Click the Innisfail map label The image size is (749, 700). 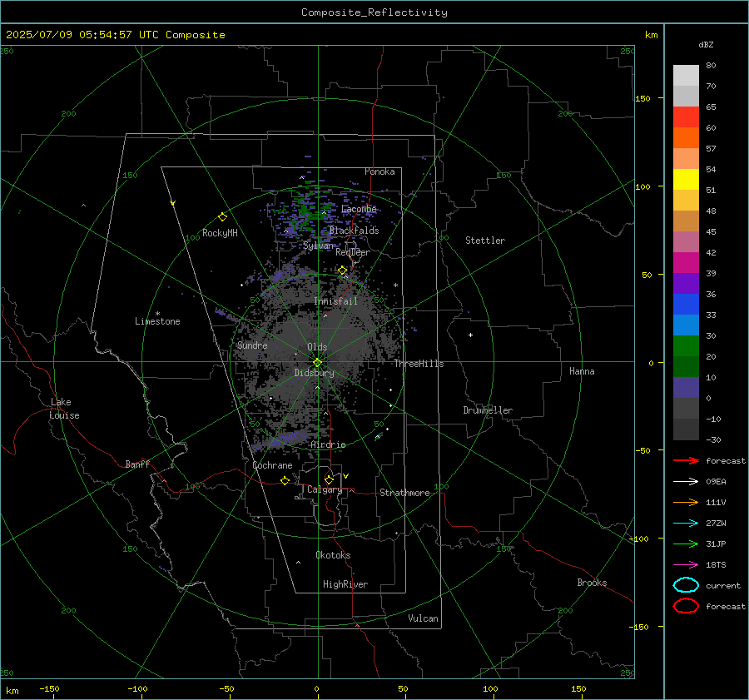[x=335, y=301]
